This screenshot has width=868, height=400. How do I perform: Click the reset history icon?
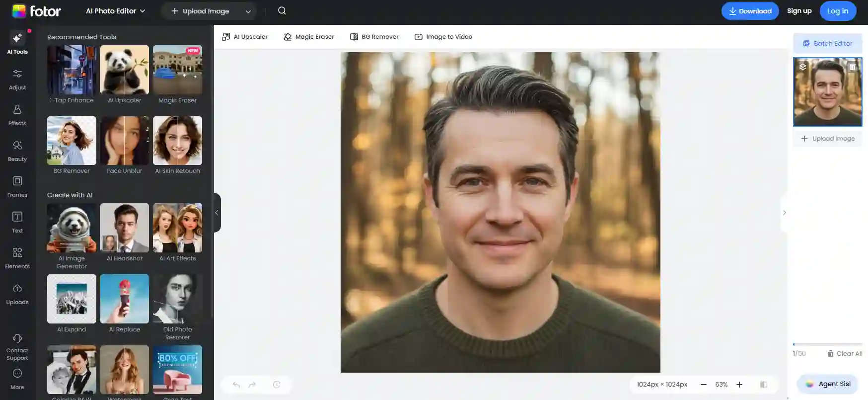pyautogui.click(x=277, y=385)
